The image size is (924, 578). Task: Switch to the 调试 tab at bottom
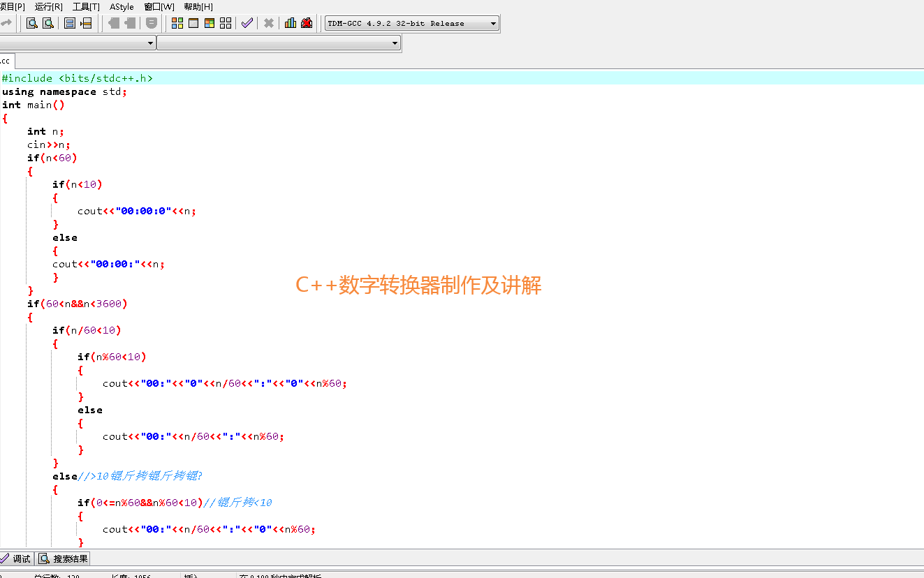[x=16, y=558]
